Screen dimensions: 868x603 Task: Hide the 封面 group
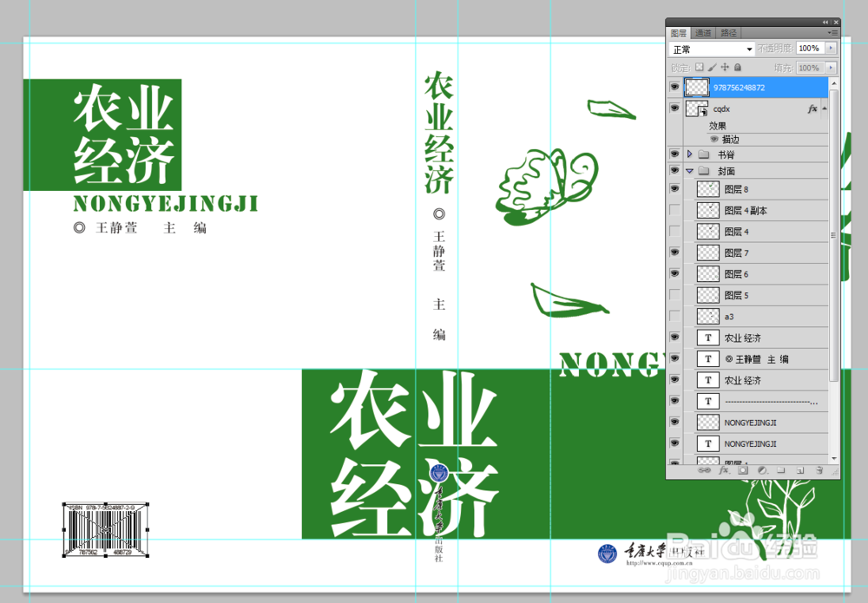[674, 170]
